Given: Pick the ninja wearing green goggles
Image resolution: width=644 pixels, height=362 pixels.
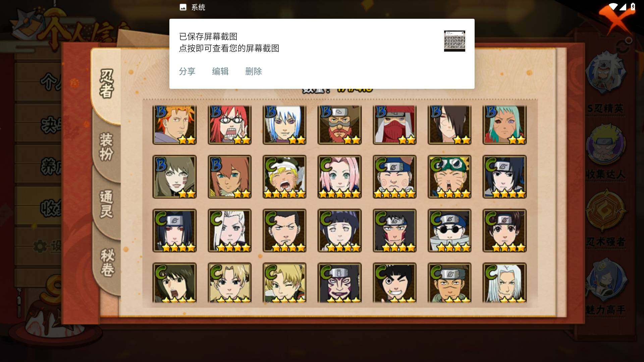Looking at the screenshot, I should point(449,177).
